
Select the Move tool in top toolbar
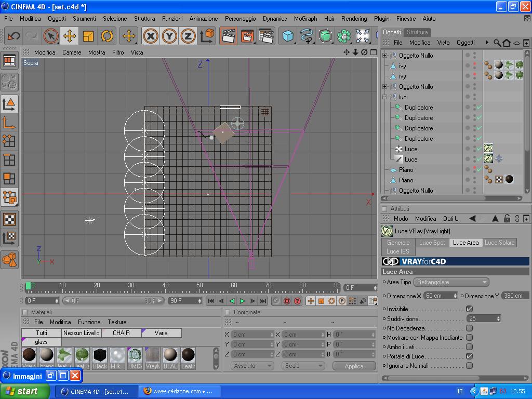70,36
